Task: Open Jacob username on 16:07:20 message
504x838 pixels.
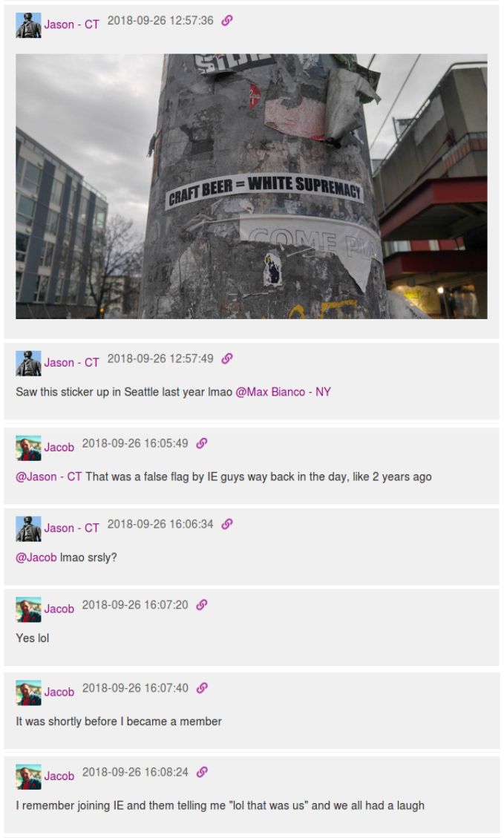Action: pyautogui.click(x=59, y=609)
